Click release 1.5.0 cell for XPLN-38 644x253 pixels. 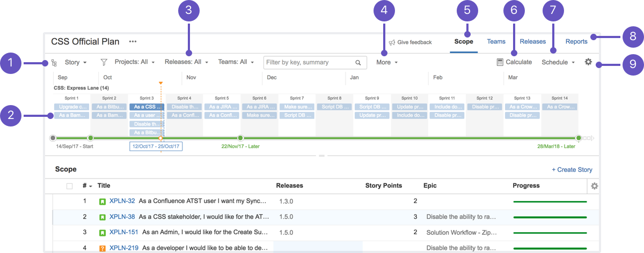(x=286, y=217)
